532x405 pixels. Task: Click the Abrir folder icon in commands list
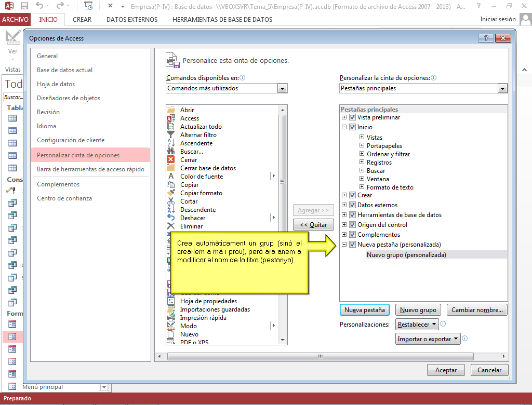(x=170, y=110)
